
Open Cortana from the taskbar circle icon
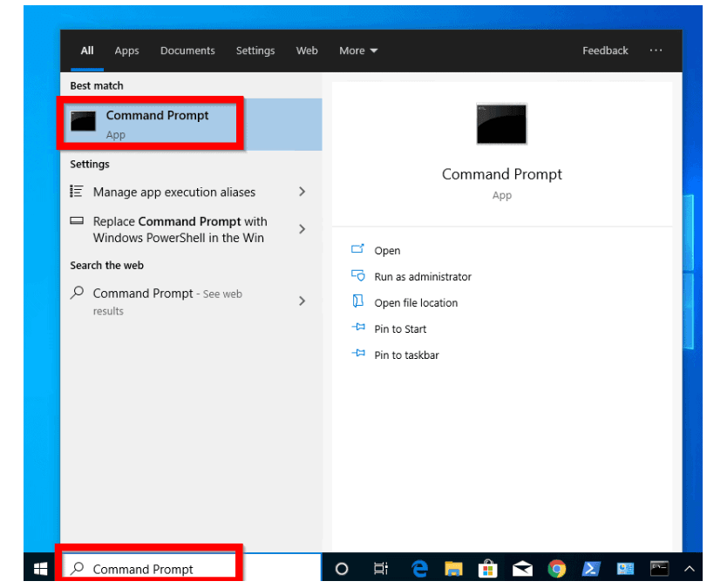click(342, 569)
